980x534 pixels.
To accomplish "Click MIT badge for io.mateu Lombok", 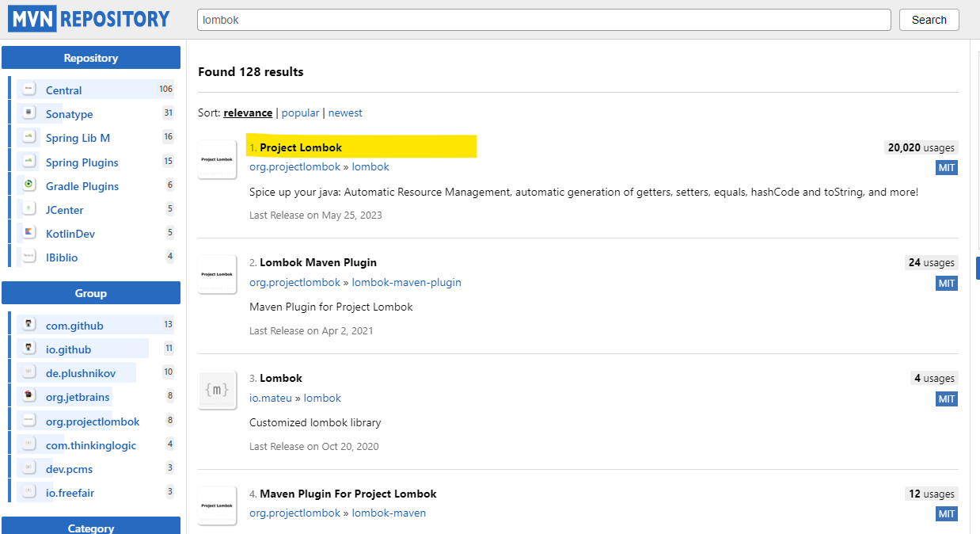I will coord(947,399).
